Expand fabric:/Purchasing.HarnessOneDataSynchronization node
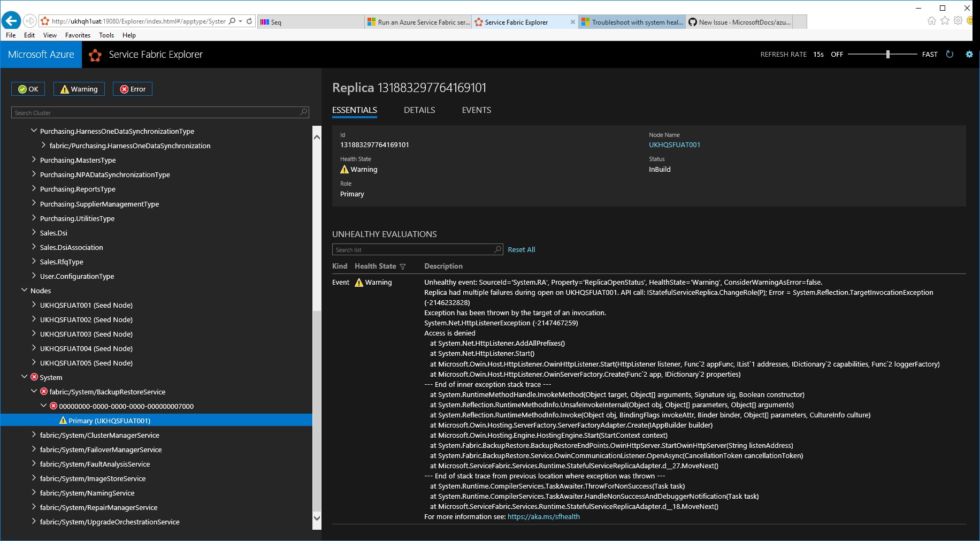The width and height of the screenshot is (980, 541). coord(44,146)
